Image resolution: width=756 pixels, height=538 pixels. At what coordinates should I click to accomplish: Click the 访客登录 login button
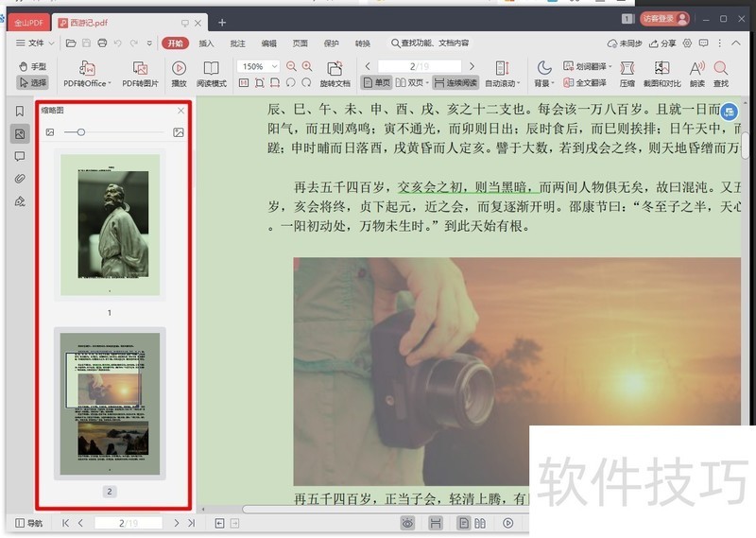click(664, 18)
